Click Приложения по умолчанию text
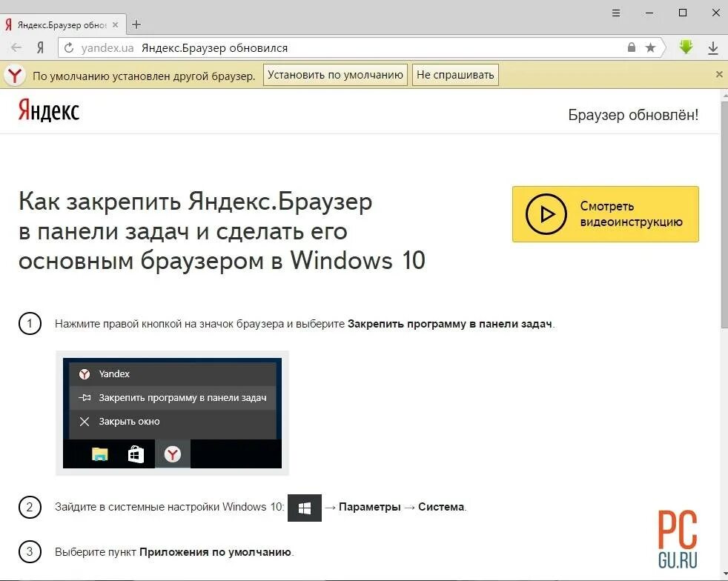Viewport: 728px width, 581px height. point(216,552)
